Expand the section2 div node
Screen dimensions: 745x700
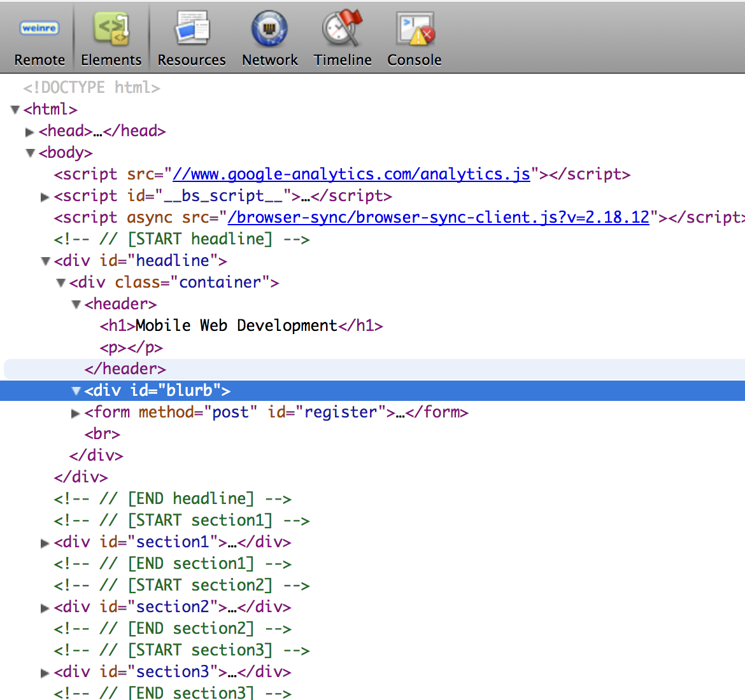point(45,608)
